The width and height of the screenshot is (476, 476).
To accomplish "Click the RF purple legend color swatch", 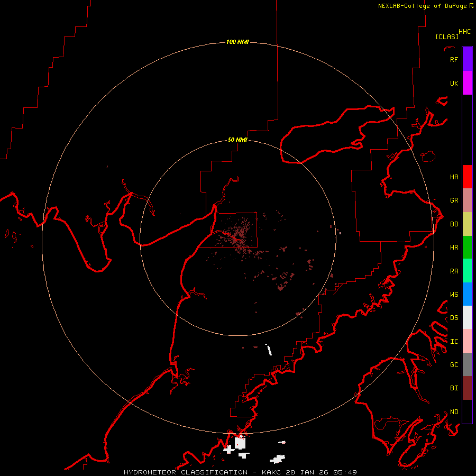I will pyautogui.click(x=467, y=59).
